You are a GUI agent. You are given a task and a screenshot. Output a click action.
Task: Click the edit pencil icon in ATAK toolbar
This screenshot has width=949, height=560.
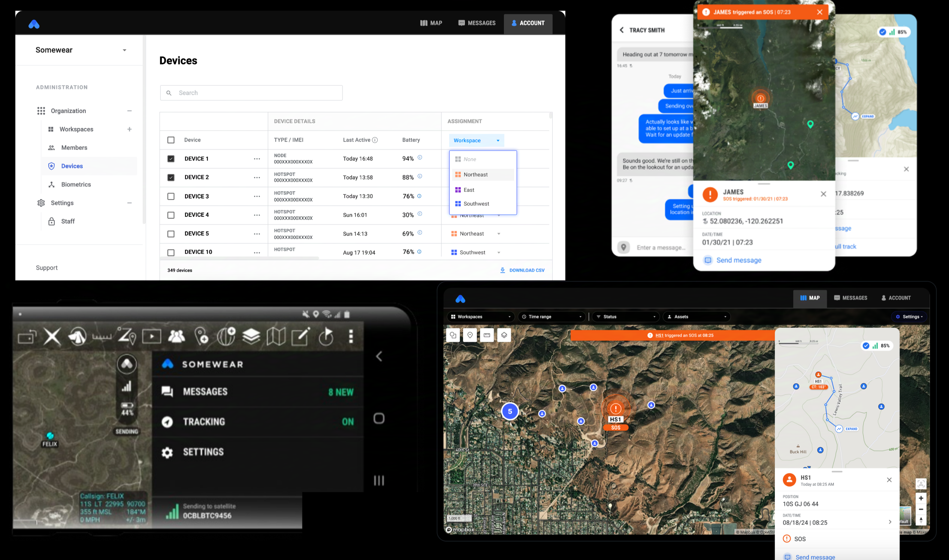(301, 336)
